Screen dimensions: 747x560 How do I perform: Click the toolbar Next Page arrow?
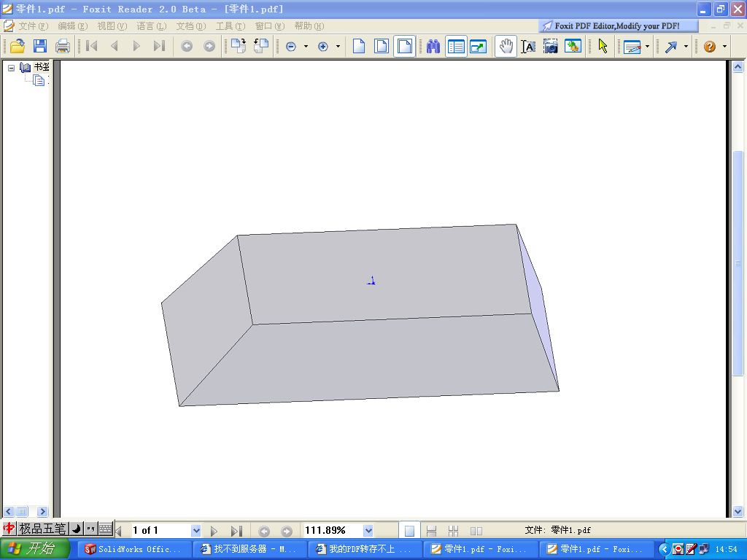(x=136, y=46)
